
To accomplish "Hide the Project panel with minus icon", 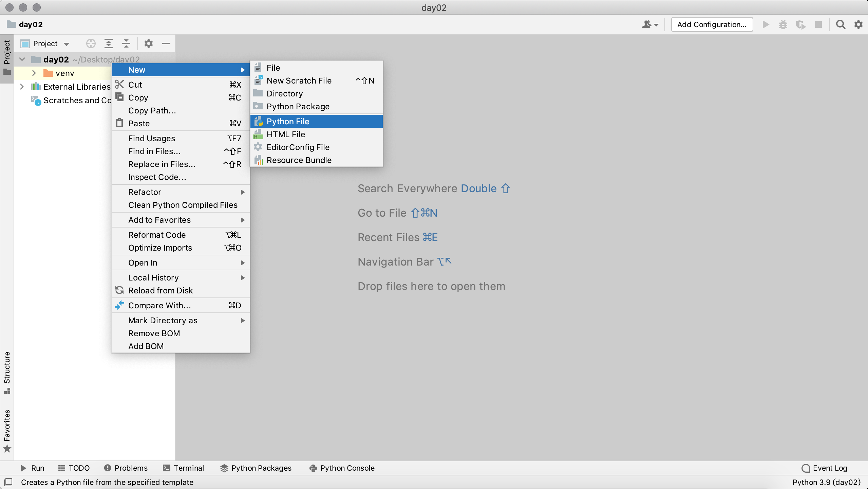I will point(166,43).
